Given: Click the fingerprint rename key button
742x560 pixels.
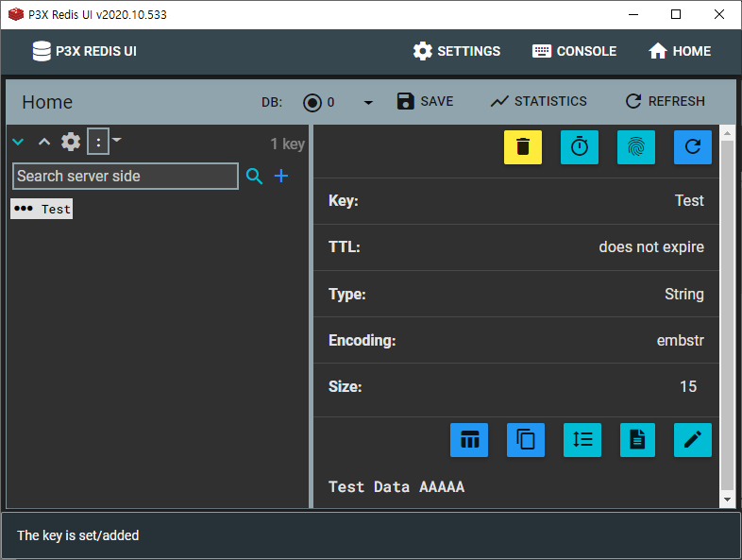Looking at the screenshot, I should [x=636, y=147].
